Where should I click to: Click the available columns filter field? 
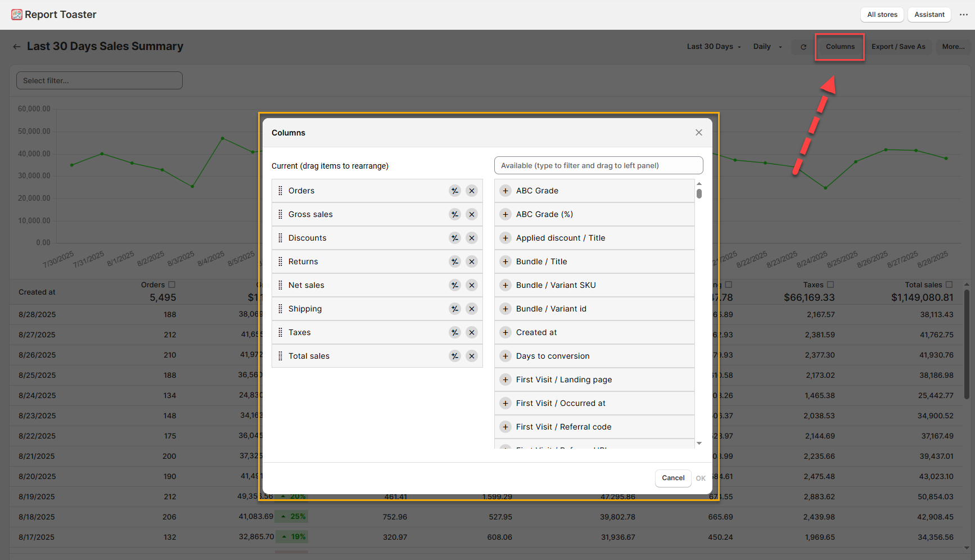[x=598, y=165]
